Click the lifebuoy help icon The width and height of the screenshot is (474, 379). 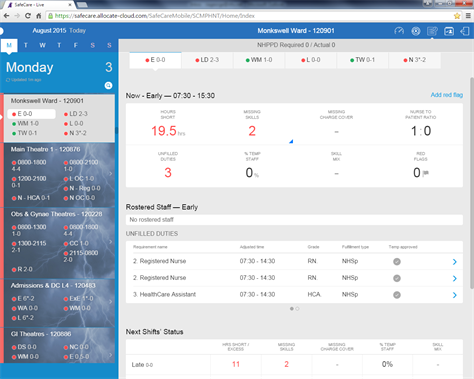[416, 31]
